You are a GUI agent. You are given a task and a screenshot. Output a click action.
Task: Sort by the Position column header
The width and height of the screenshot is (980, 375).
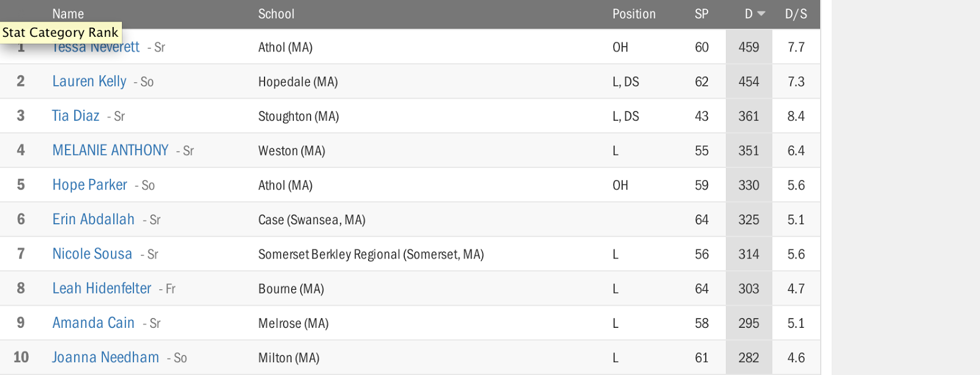point(634,14)
